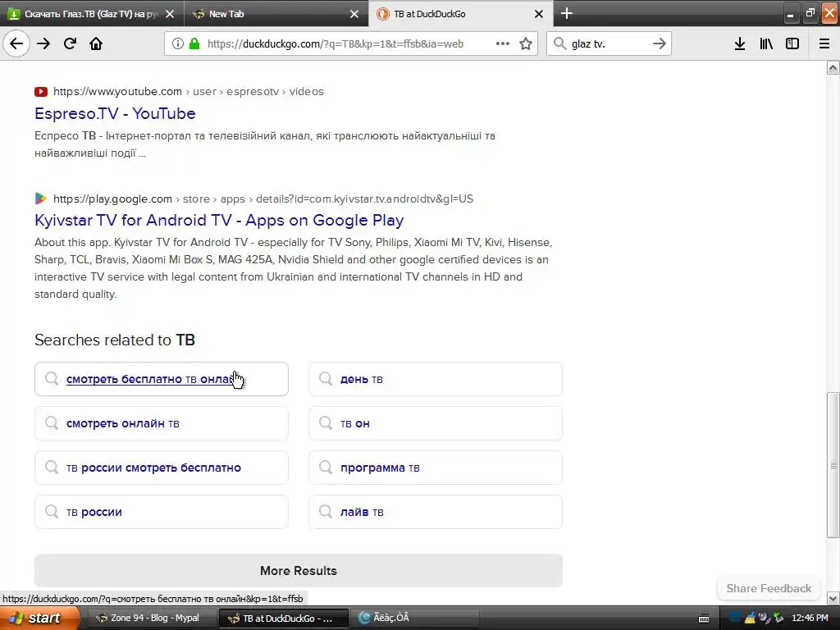
Task: Restore down the browser window
Action: (810, 13)
